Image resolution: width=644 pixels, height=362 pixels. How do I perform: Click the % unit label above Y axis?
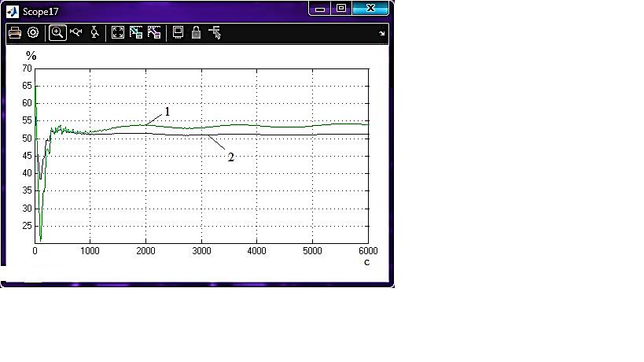31,55
